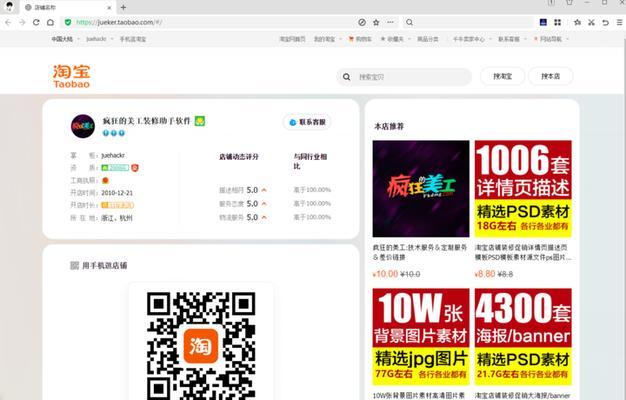Expand the 中国大陆 region dropdown
626x400 pixels.
coord(65,39)
